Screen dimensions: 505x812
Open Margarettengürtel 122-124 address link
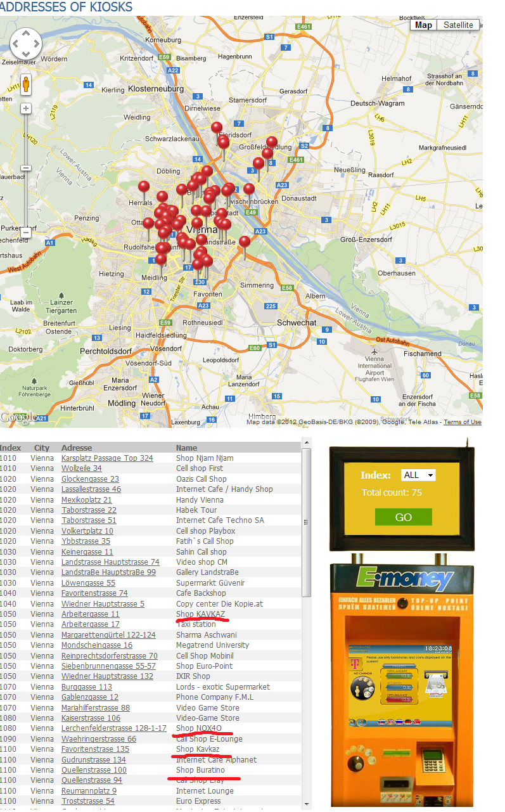(x=108, y=635)
